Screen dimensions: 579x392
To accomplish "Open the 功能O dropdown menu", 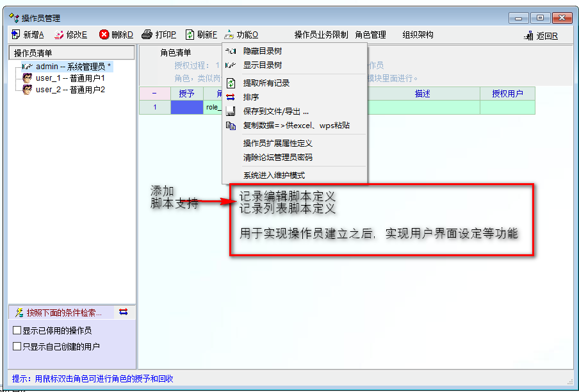I will (241, 35).
